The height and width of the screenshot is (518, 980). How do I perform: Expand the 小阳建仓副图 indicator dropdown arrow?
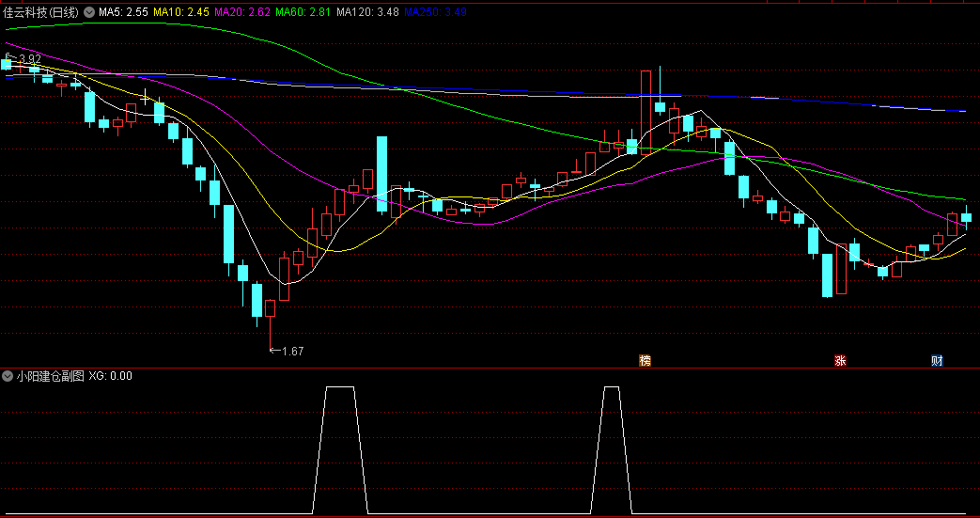click(8, 376)
